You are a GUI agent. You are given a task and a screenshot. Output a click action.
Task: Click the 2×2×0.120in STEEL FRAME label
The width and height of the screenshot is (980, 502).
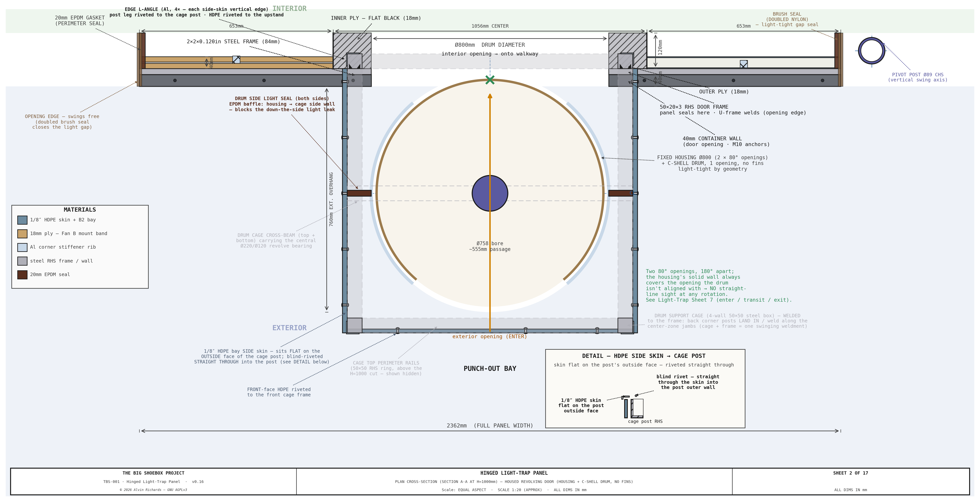pyautogui.click(x=233, y=42)
